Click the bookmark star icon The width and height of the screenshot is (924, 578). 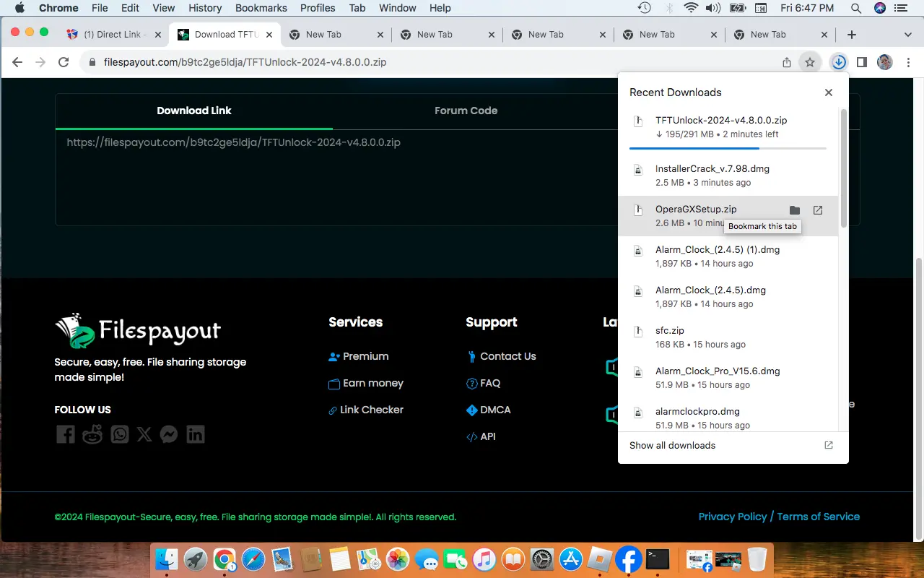click(x=810, y=62)
